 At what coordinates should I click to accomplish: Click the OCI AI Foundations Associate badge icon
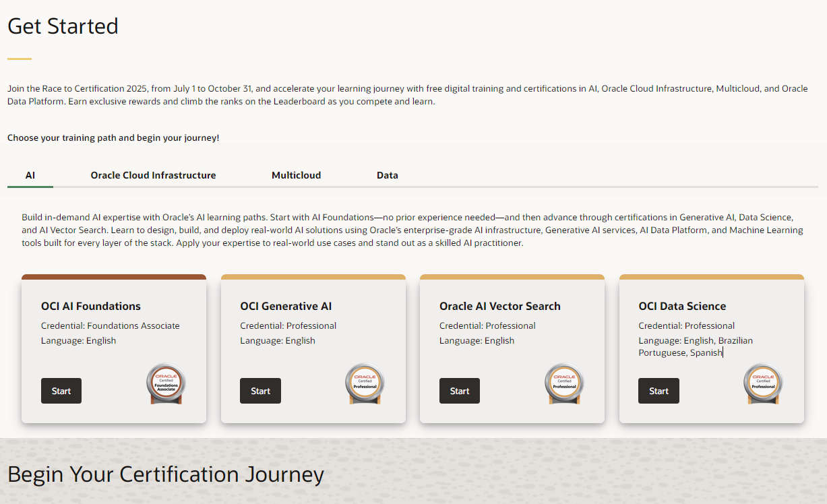click(166, 384)
